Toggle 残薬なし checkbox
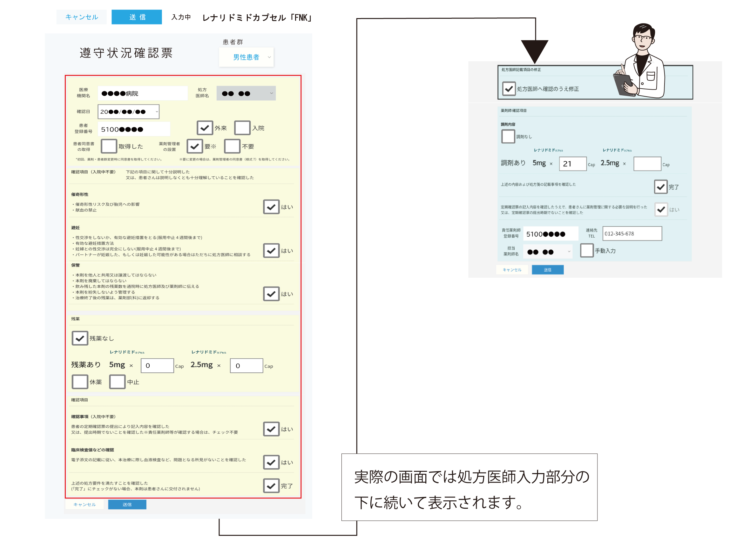The height and width of the screenshot is (556, 756). 80,338
